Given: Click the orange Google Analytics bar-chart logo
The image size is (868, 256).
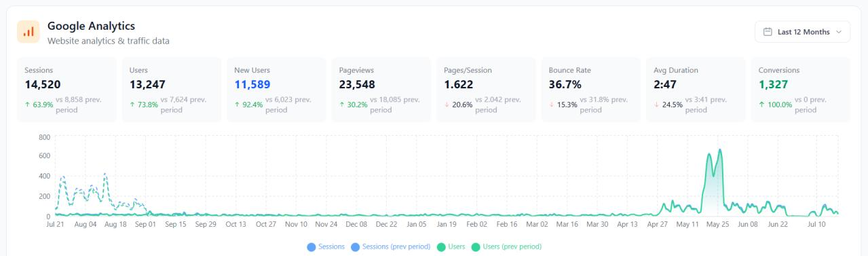Looking at the screenshot, I should pos(29,32).
